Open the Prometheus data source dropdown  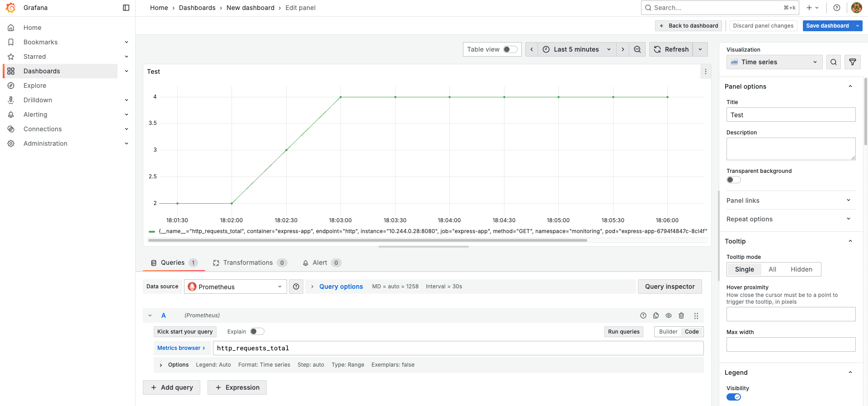tap(236, 287)
